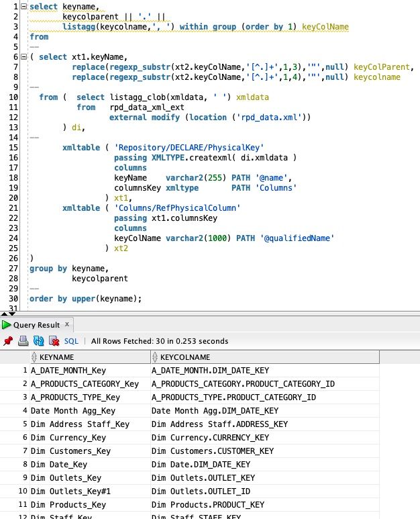
Task: Delete the selected result row
Action: pos(54,340)
